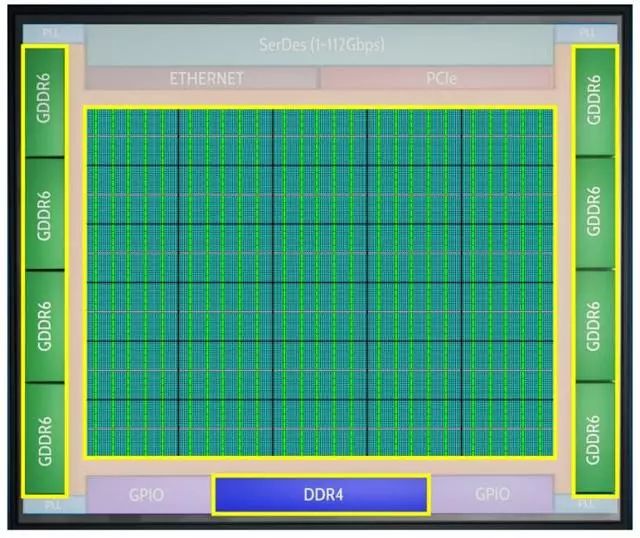Select the GPIO block right of DDR4
Image resolution: width=640 pixels, height=538 pixels.
[492, 494]
